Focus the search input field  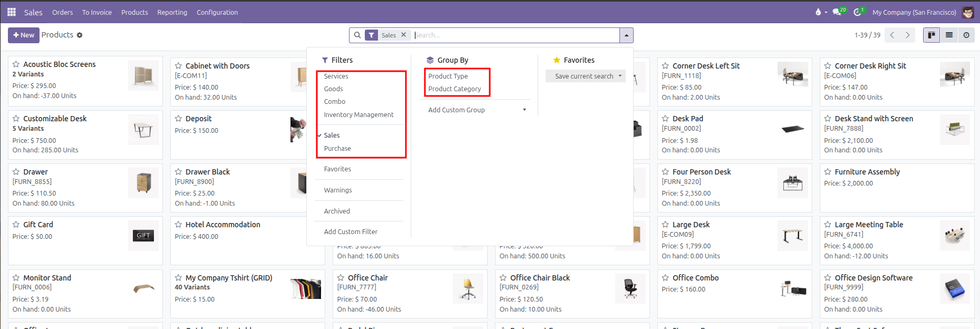click(x=516, y=35)
